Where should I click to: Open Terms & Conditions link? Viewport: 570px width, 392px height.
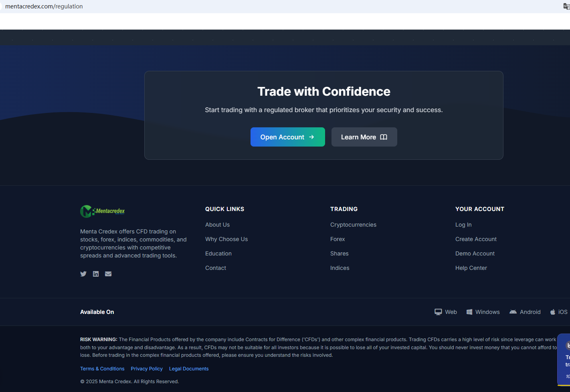click(102, 369)
